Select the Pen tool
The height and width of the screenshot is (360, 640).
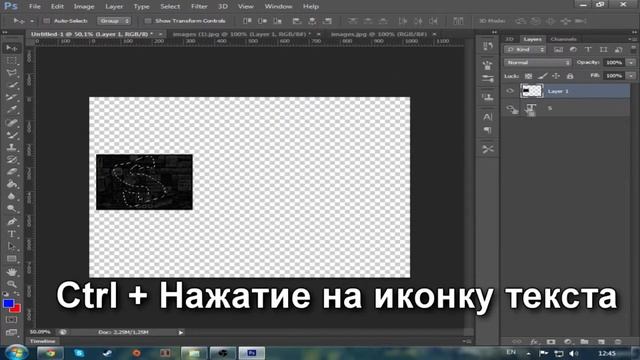click(x=12, y=222)
